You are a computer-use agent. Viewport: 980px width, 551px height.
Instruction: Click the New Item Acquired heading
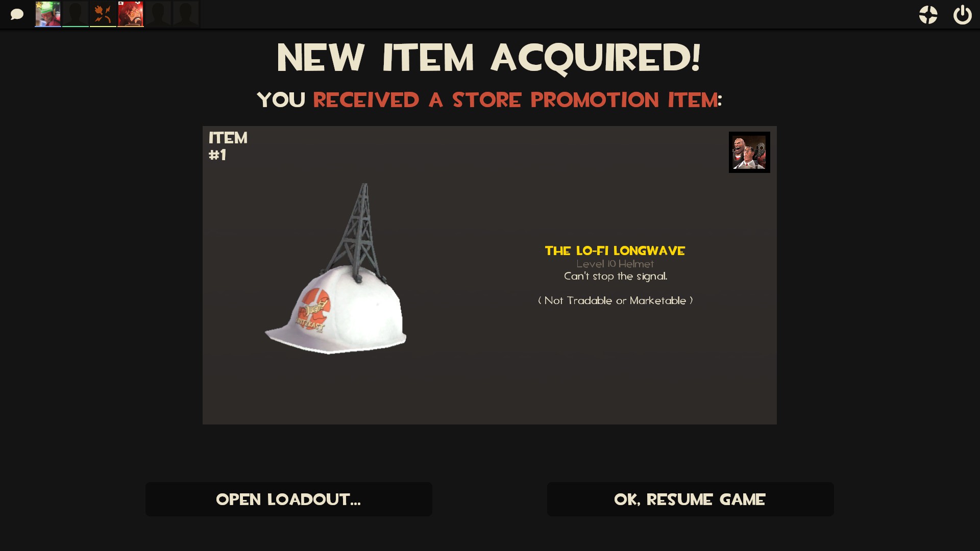[489, 57]
